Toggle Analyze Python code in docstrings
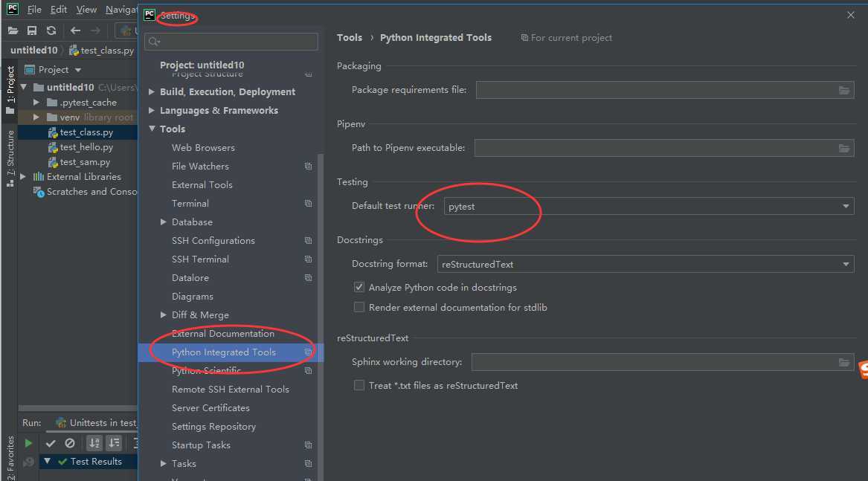Image resolution: width=868 pixels, height=481 pixels. tap(359, 287)
